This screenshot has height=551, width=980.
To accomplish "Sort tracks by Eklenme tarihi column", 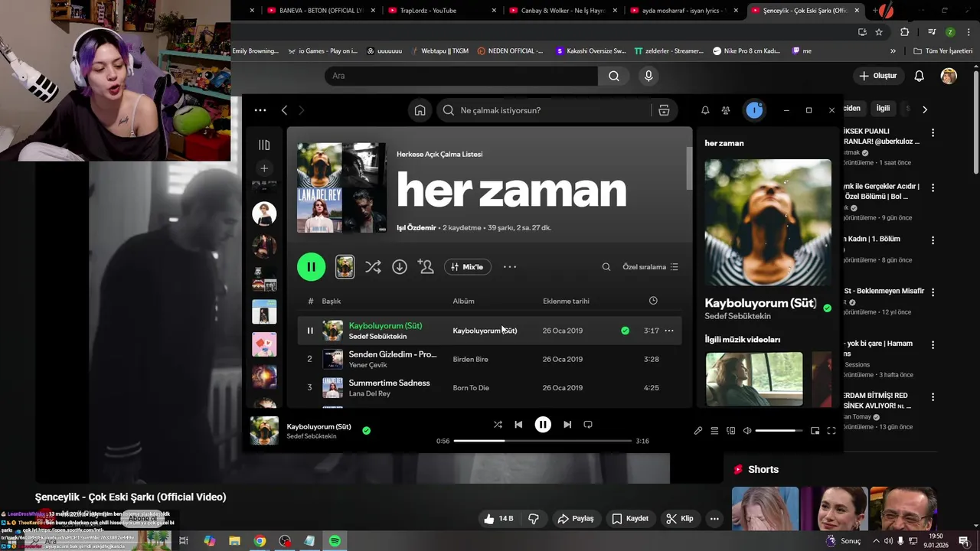I will coord(566,301).
